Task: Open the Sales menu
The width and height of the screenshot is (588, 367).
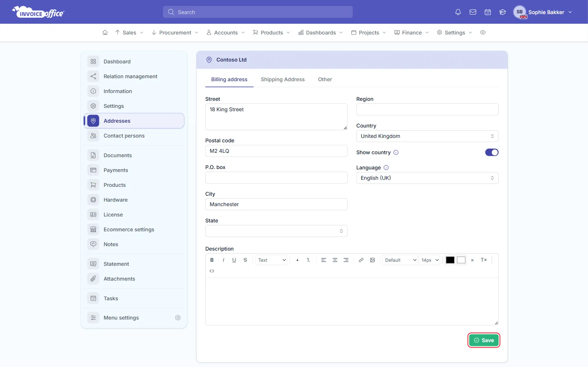Action: (129, 33)
